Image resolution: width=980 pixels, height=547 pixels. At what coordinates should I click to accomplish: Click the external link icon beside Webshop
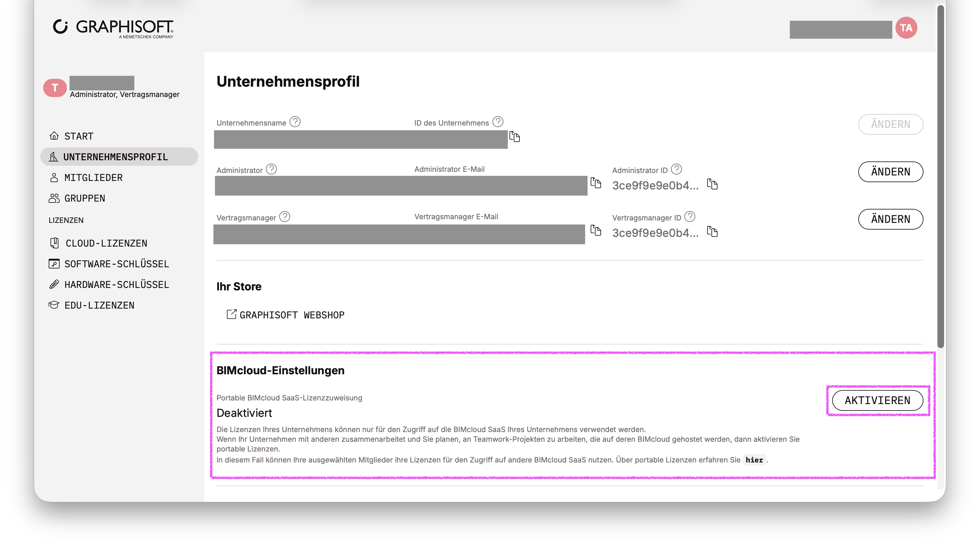(231, 314)
